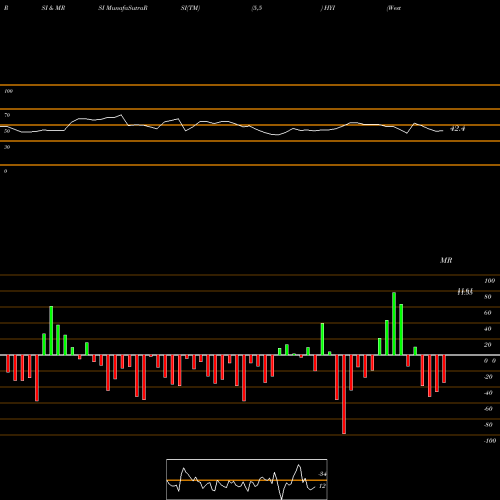Click the 'MR' panel title
This screenshot has width=500, height=500.
(446, 260)
